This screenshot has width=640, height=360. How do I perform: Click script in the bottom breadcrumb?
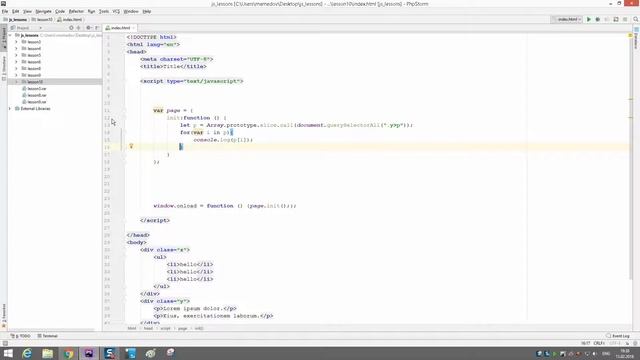[x=165, y=328]
